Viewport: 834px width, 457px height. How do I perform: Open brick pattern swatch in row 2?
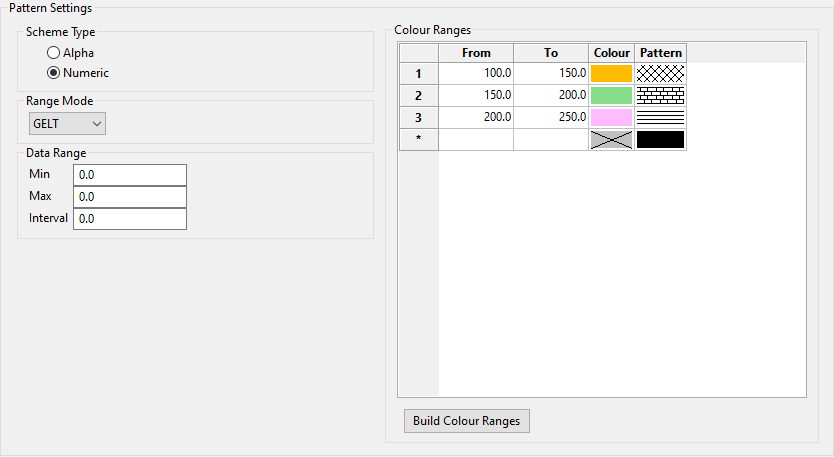tap(661, 95)
